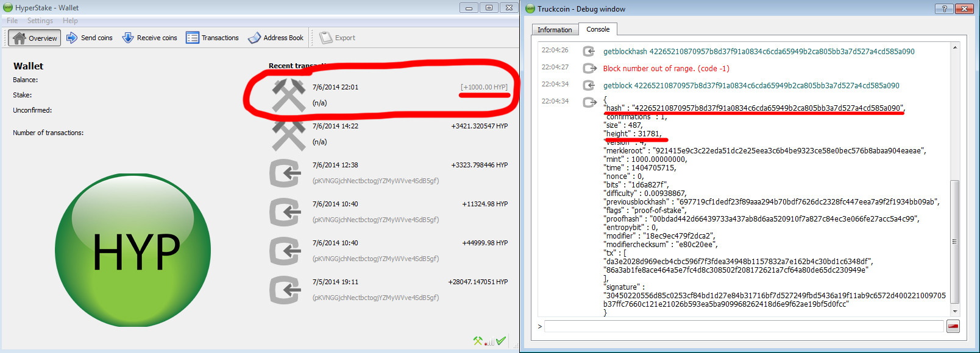Click the HyperStake window title icon
The width and height of the screenshot is (980, 353).
tap(8, 8)
